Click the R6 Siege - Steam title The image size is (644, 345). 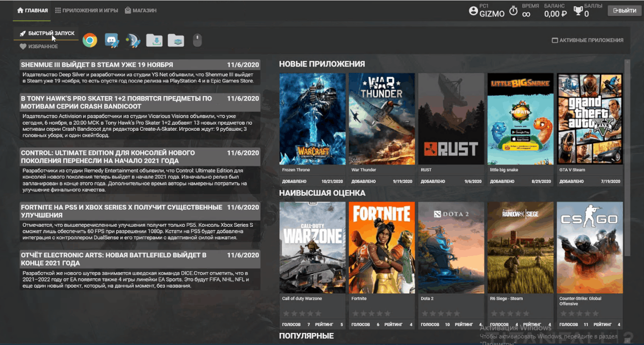point(506,299)
